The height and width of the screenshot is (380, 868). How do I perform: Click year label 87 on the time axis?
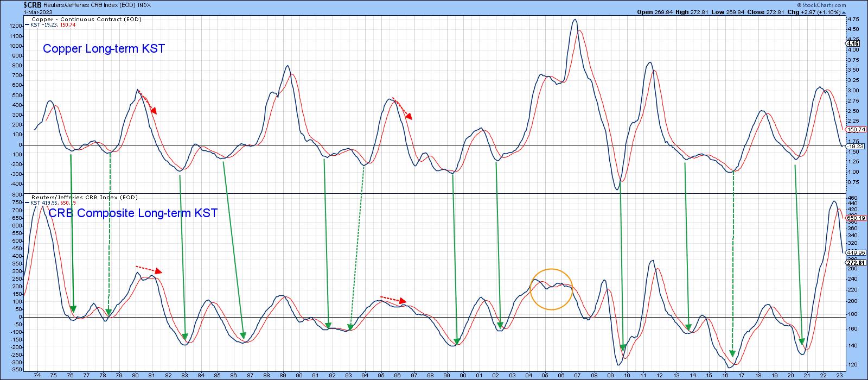[250, 375]
